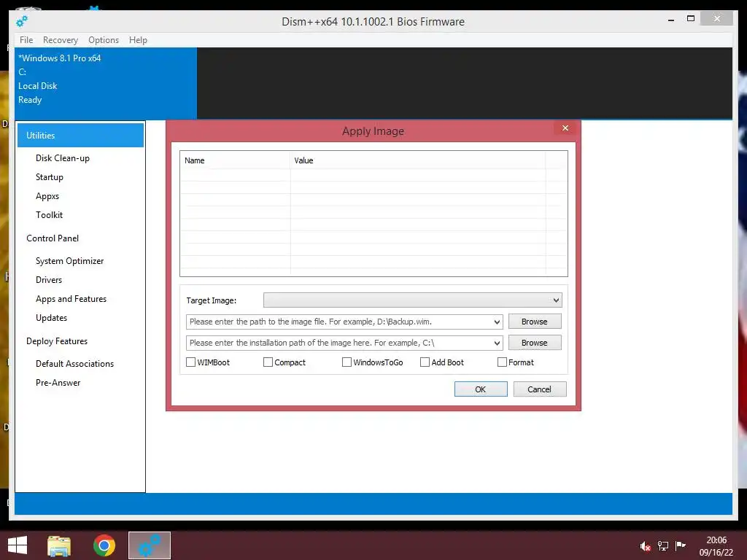This screenshot has height=560, width=747.
Task: Browse for the installation path
Action: pos(535,343)
